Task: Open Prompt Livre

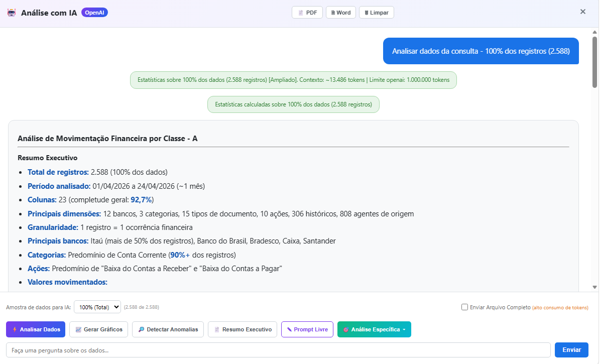Action: tap(307, 329)
